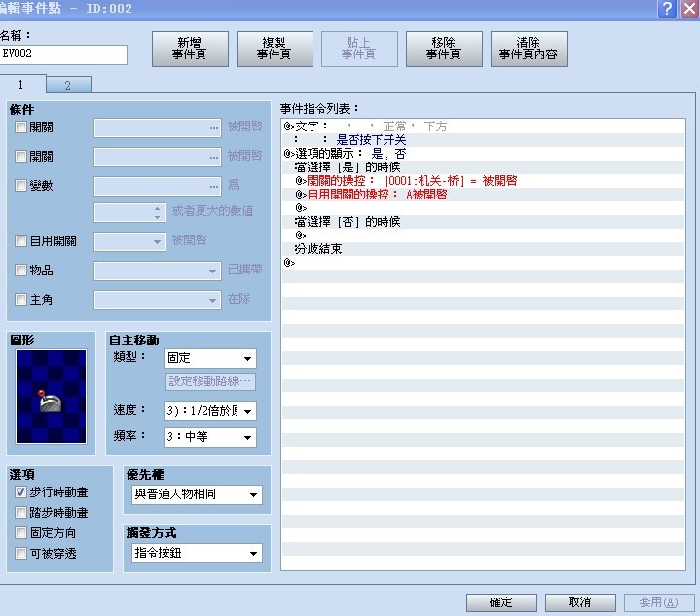
Task: Open the 自用開關 letter dropdown
Action: coord(129,241)
